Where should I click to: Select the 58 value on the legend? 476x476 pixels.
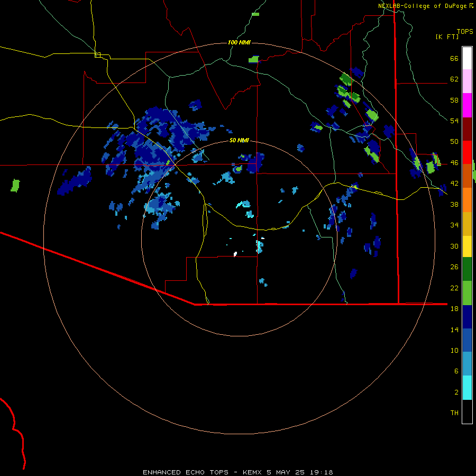pyautogui.click(x=454, y=100)
